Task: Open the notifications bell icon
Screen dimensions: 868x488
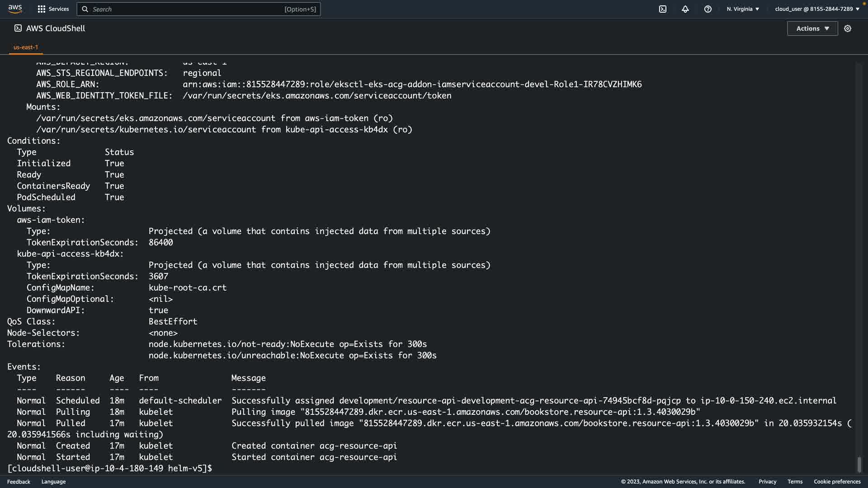Action: click(x=685, y=9)
